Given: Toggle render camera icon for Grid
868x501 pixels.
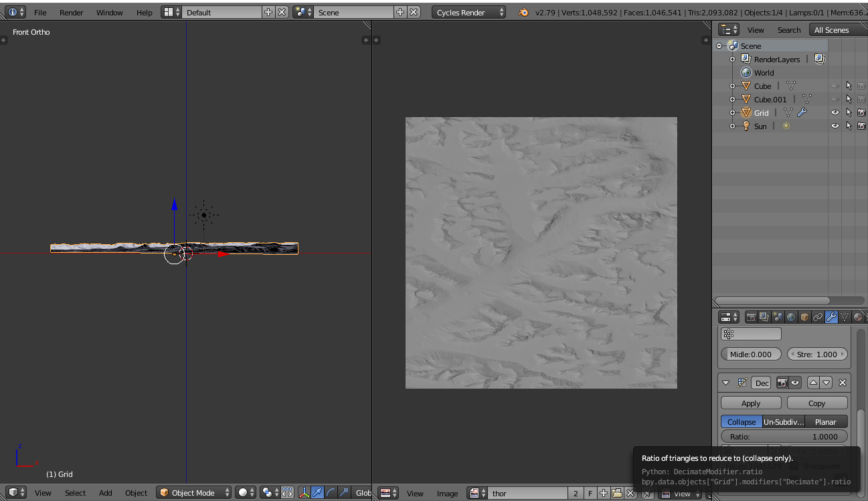Looking at the screenshot, I should point(861,112).
